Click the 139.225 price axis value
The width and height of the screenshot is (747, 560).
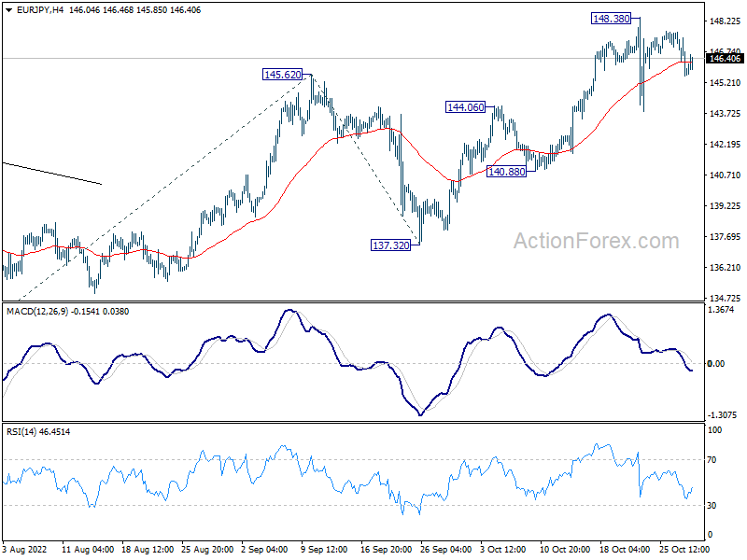726,205
